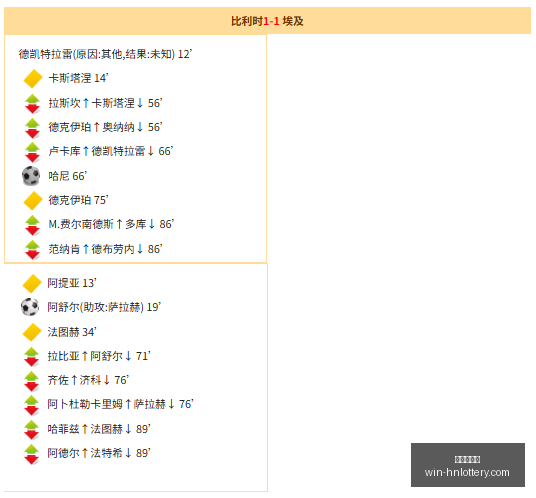
Task: Click the 比利时1-1埃及 match header
Action: click(267, 21)
